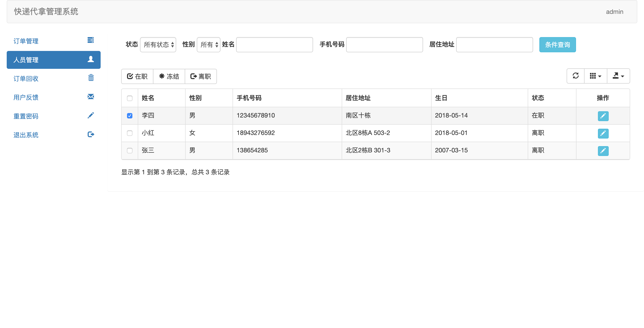This screenshot has height=328, width=644.
Task: Click the refresh table icon
Action: [x=575, y=76]
